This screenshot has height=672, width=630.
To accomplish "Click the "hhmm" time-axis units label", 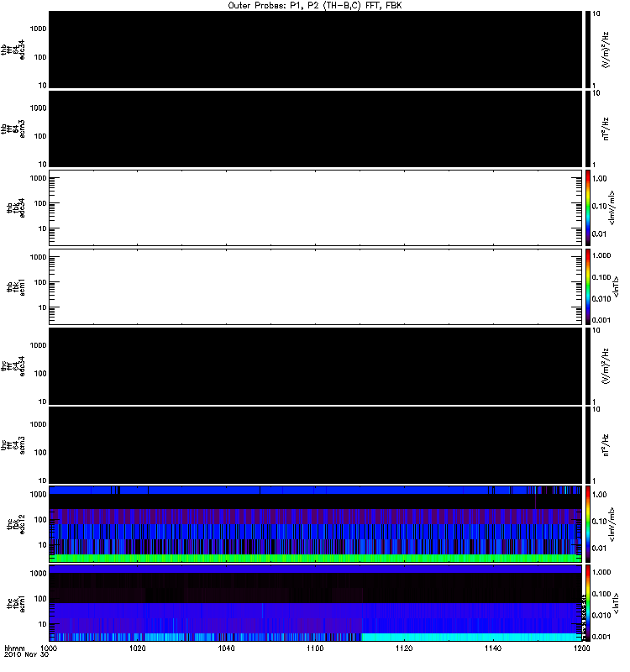I will [14, 648].
